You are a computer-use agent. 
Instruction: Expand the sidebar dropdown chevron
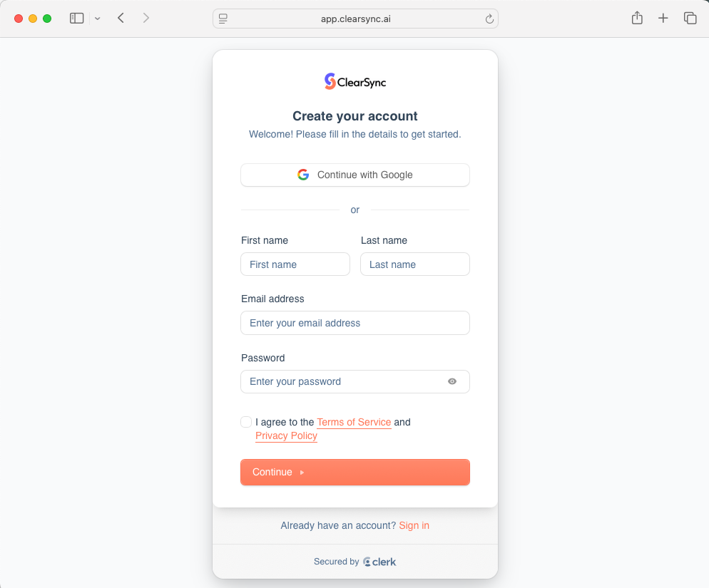(x=98, y=19)
